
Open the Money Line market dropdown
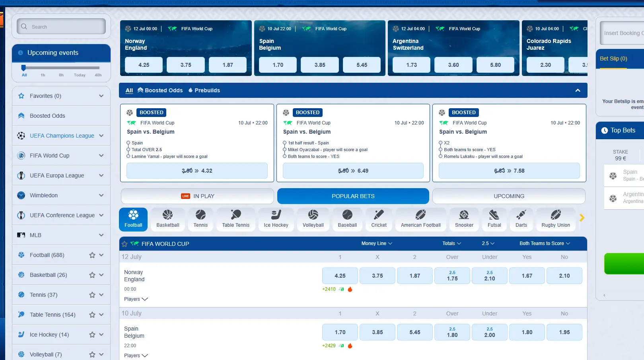377,243
